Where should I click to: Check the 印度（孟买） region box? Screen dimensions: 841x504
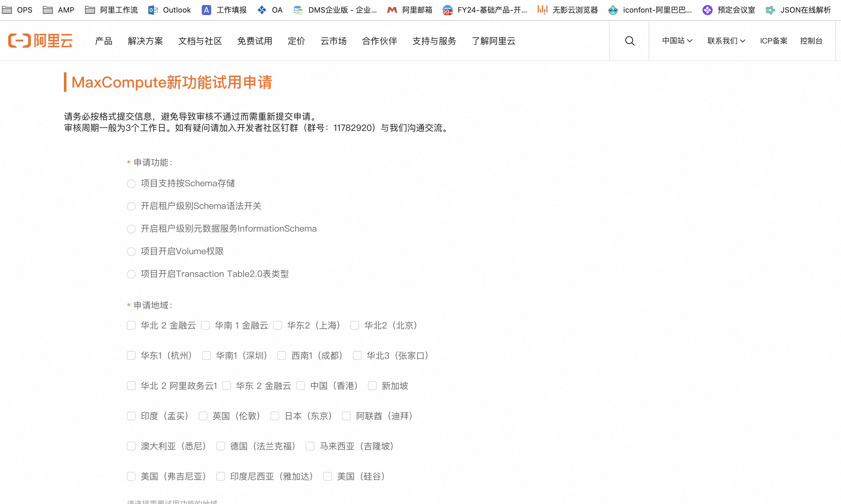point(131,416)
